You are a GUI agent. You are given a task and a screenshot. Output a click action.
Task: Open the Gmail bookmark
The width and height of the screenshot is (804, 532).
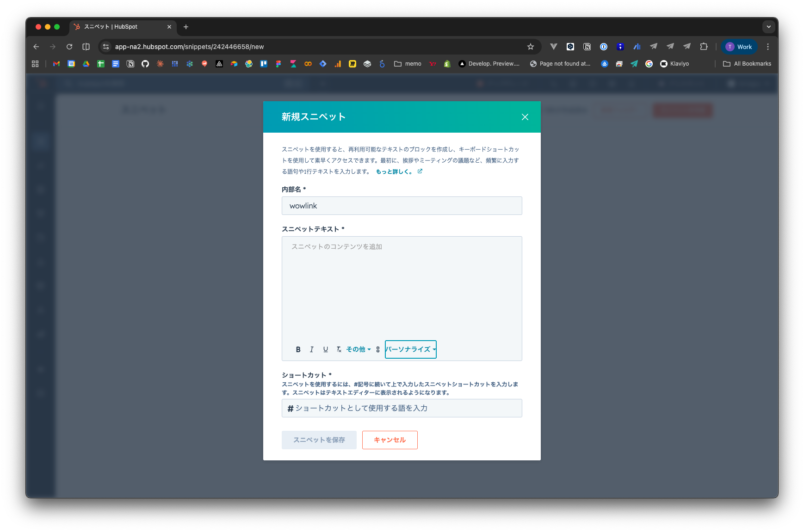coord(56,64)
